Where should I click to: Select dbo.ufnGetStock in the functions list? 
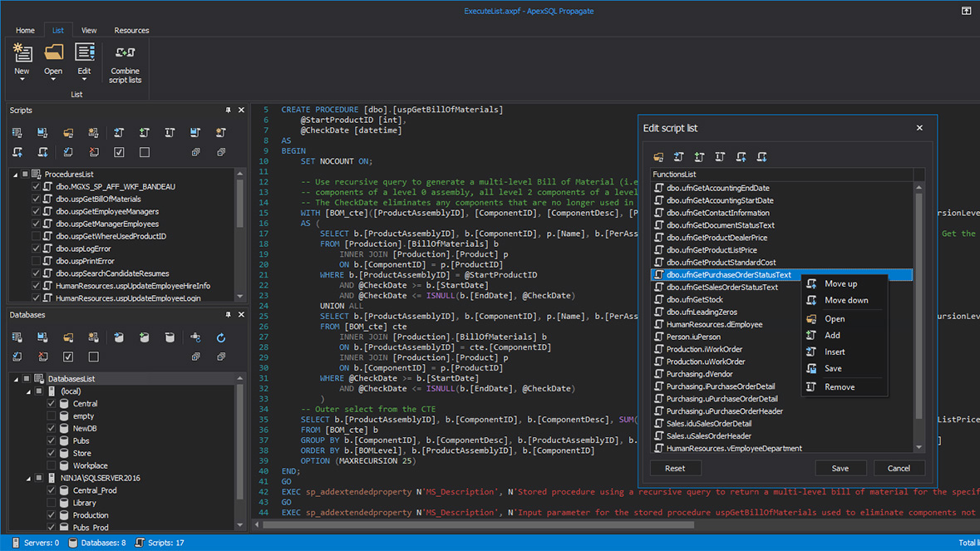pyautogui.click(x=694, y=300)
